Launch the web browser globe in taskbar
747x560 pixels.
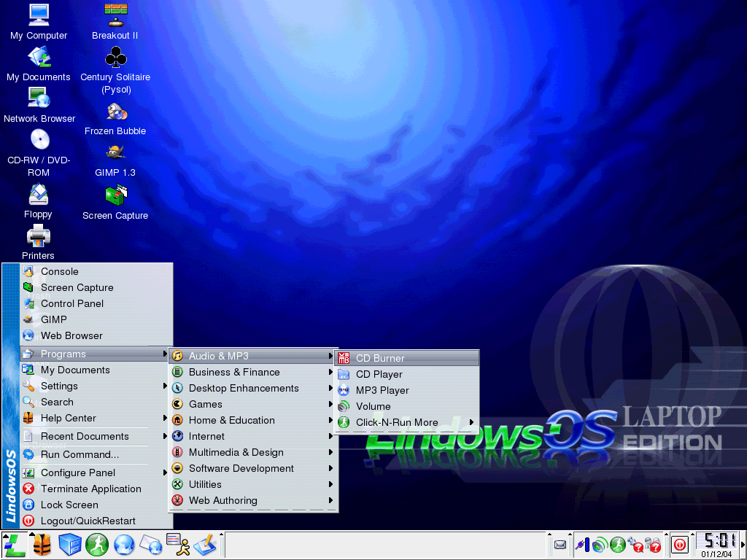pyautogui.click(x=125, y=545)
